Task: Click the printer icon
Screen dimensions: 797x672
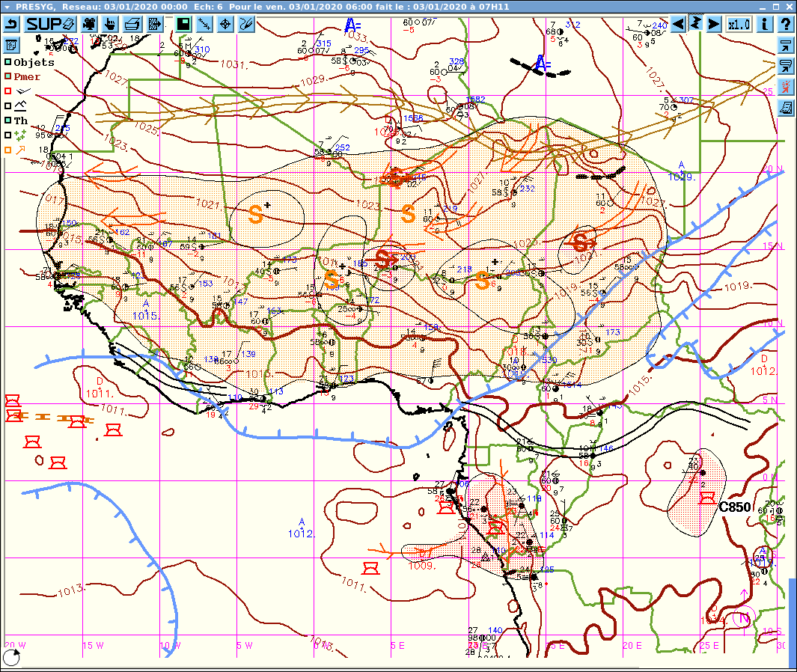Action: click(x=132, y=24)
